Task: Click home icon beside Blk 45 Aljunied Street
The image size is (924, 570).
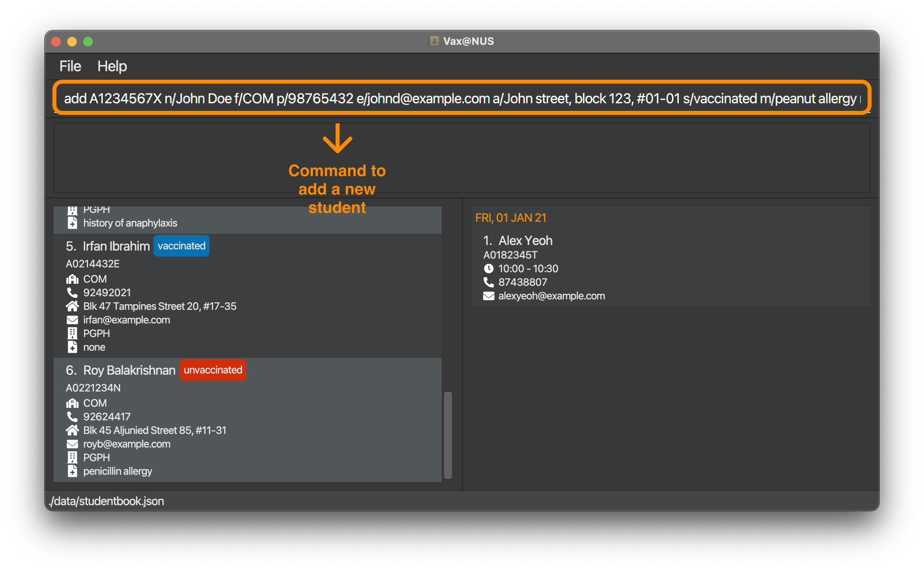Action: pyautogui.click(x=72, y=430)
